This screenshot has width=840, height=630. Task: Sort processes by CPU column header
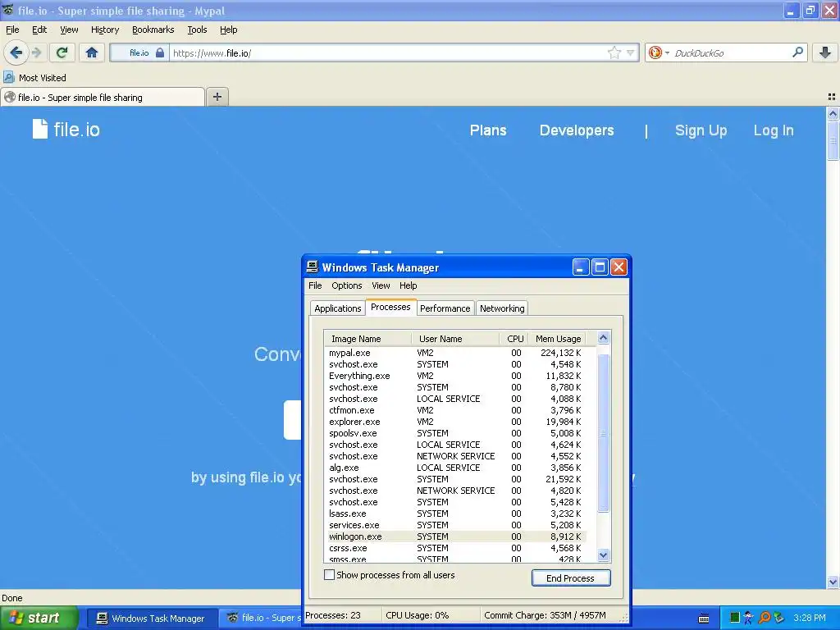(514, 339)
